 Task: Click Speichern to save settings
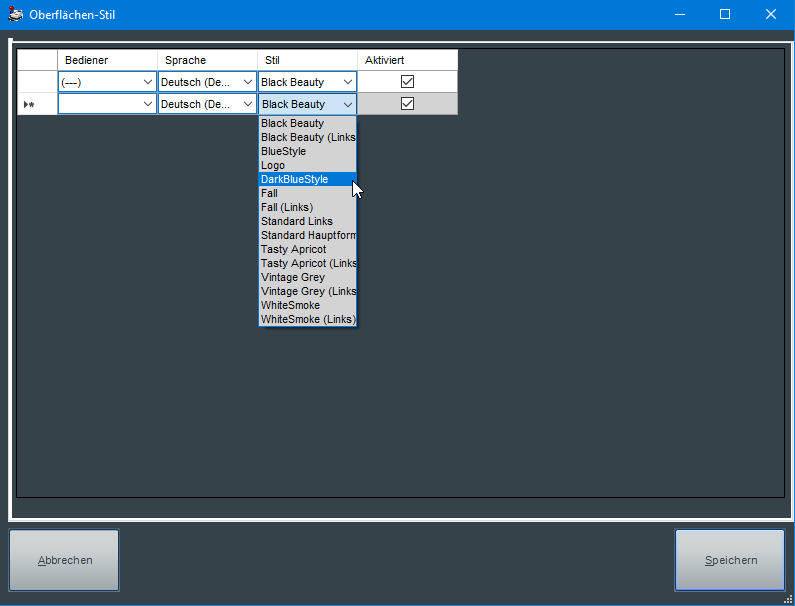[730, 560]
